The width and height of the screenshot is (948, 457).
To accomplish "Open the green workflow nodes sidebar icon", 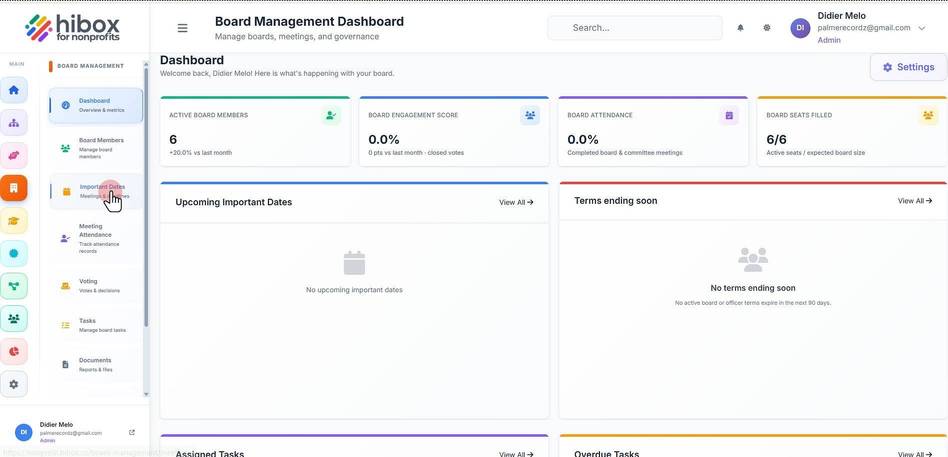I will (14, 286).
